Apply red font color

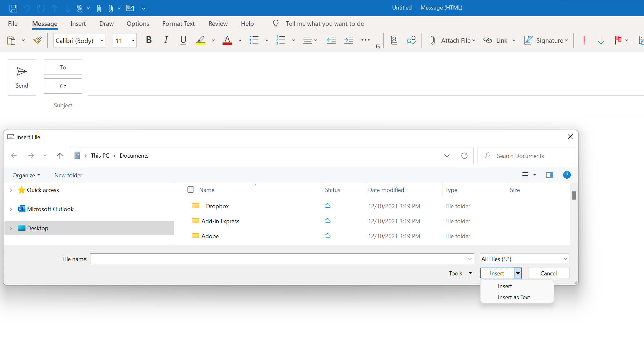(227, 40)
